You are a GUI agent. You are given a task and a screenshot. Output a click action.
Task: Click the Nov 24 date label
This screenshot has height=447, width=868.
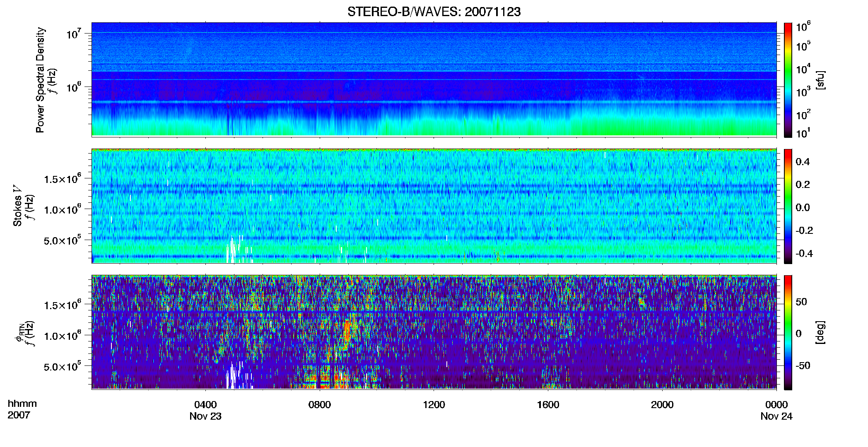776,416
